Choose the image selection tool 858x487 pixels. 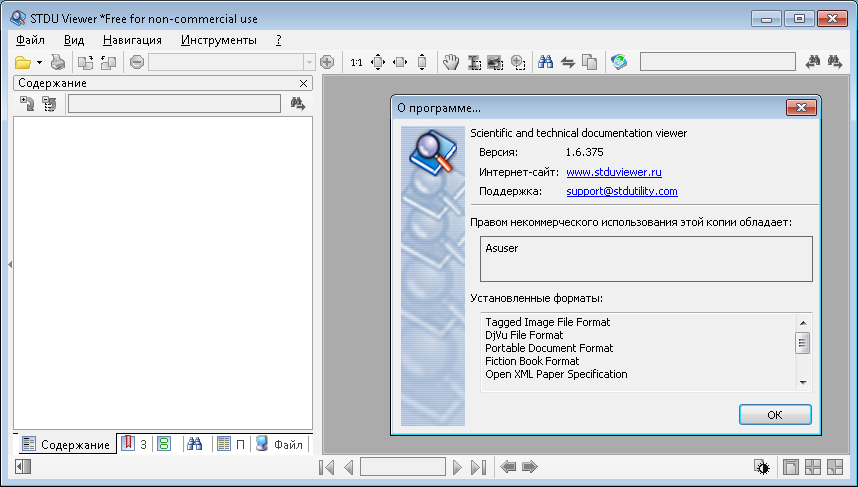click(x=495, y=62)
